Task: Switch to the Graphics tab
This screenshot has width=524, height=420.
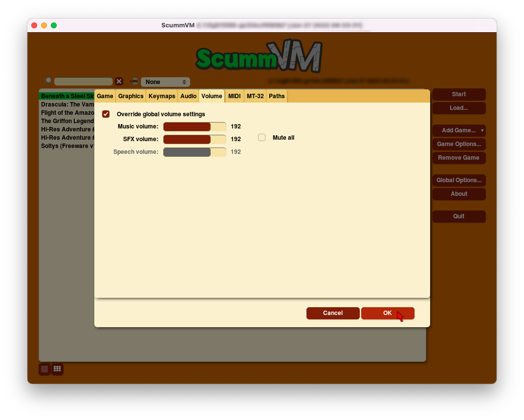Action: click(131, 96)
